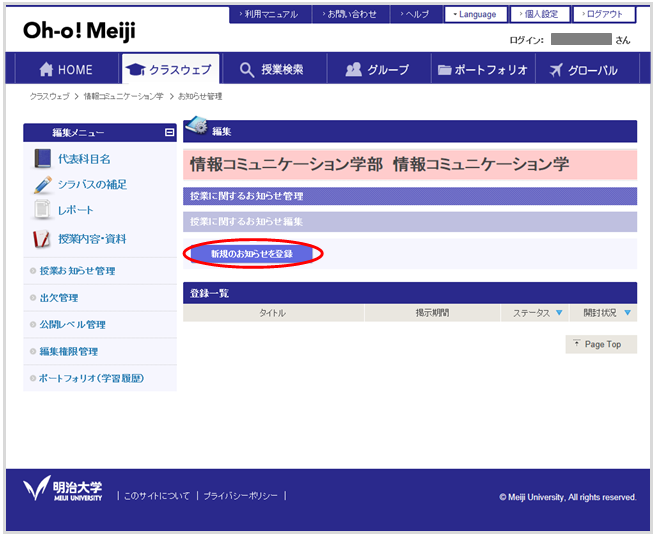Click the Meiji University logo in footer
The height and width of the screenshot is (538, 657).
coord(62,490)
